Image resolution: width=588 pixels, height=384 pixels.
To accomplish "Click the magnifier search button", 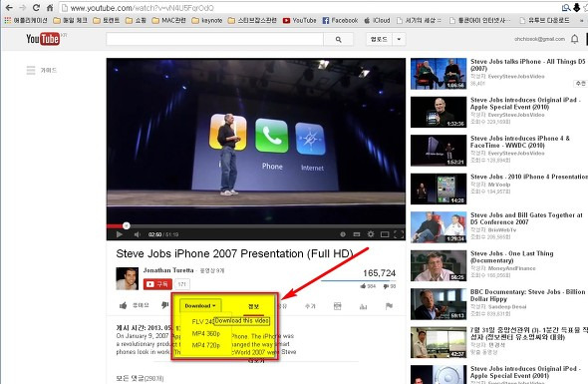I will pos(338,39).
